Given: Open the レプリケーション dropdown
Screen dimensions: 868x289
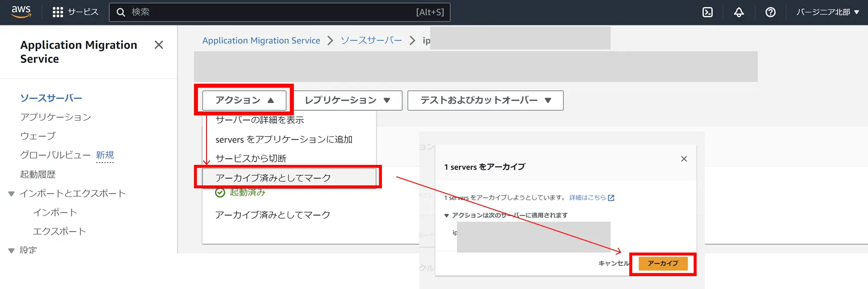Looking at the screenshot, I should 347,100.
